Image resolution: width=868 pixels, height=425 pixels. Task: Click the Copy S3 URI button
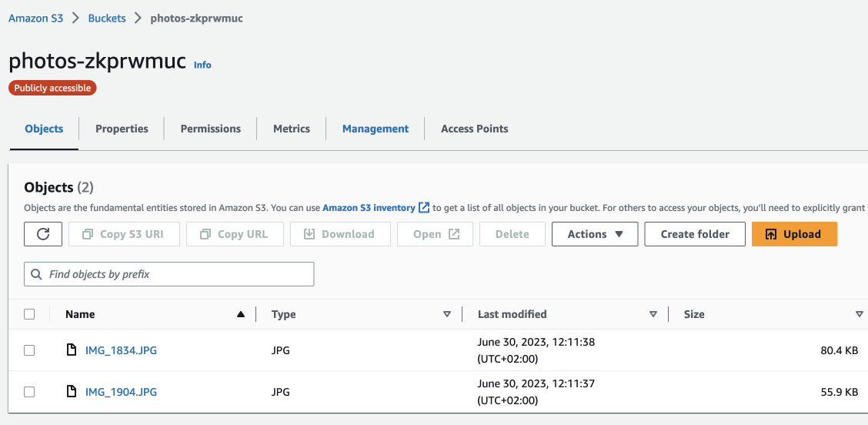coord(123,234)
